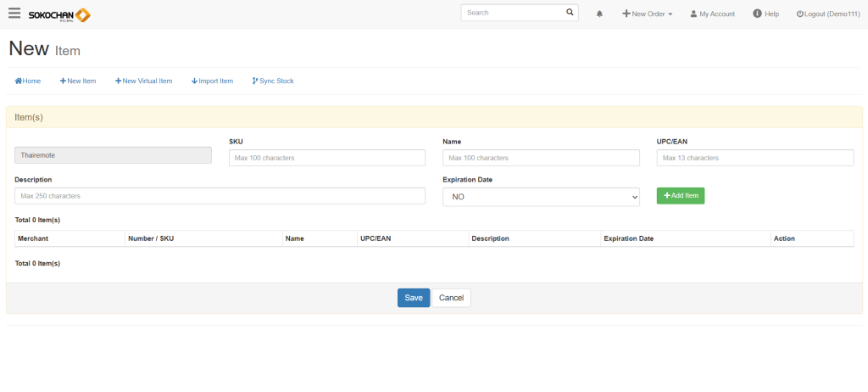Viewport: 868px width, 392px height.
Task: Cancel the new item form
Action: pyautogui.click(x=451, y=298)
